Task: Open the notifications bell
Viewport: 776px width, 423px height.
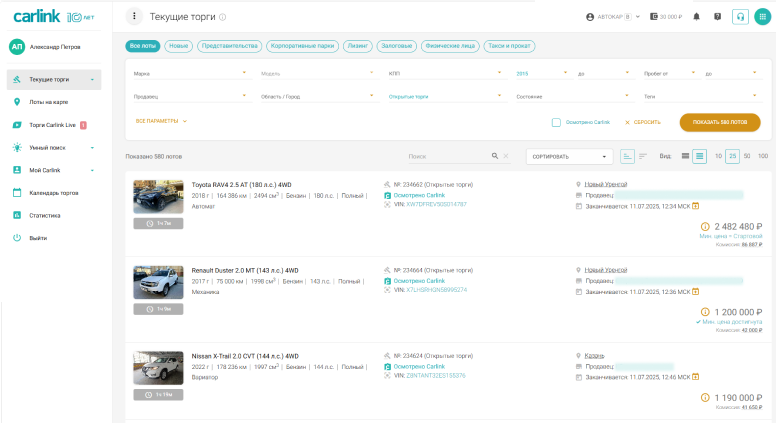Action: click(696, 17)
